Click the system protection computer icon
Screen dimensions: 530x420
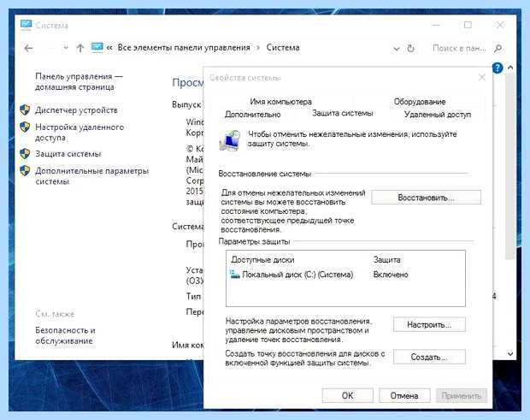[230, 140]
